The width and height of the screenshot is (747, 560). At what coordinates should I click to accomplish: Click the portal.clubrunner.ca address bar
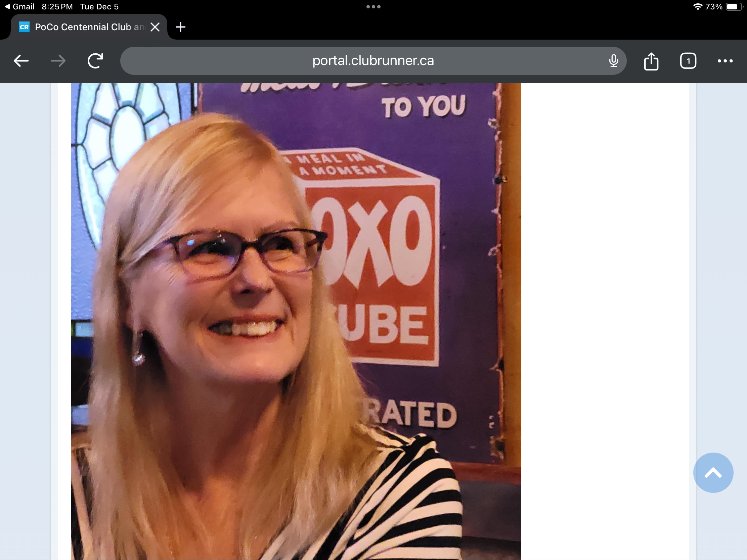click(373, 61)
